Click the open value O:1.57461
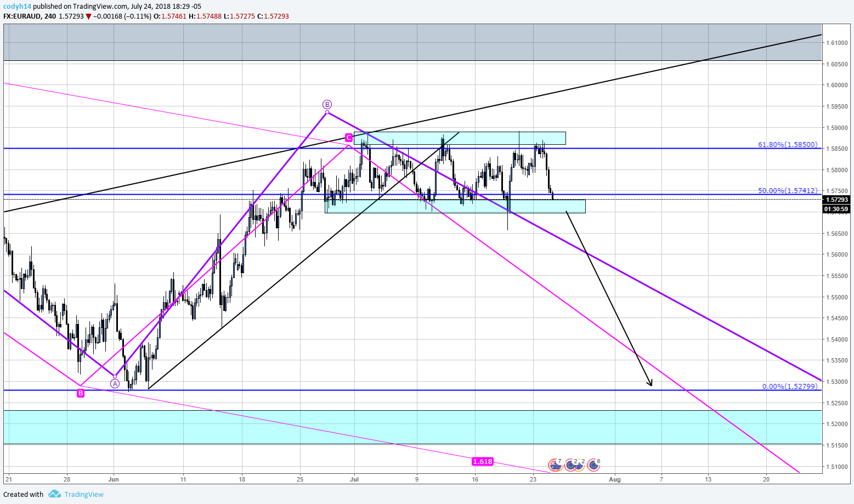The image size is (854, 504). click(x=170, y=16)
